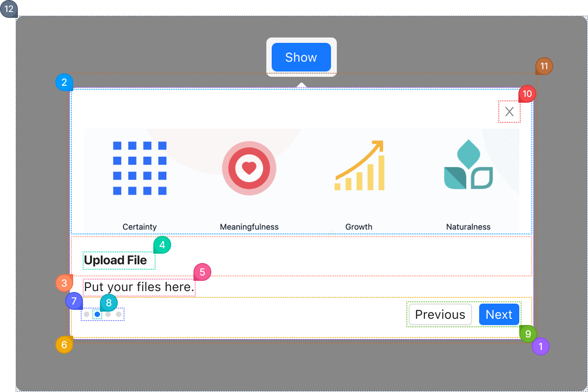Image resolution: width=588 pixels, height=392 pixels.
Task: Click the blue Show button
Action: [x=301, y=57]
